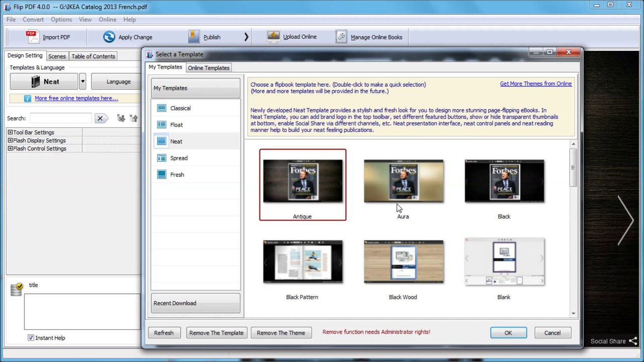Click the Import PDF icon

click(32, 37)
